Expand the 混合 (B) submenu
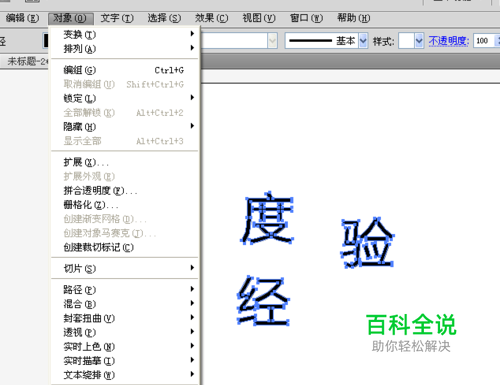500x385 pixels. coord(125,304)
